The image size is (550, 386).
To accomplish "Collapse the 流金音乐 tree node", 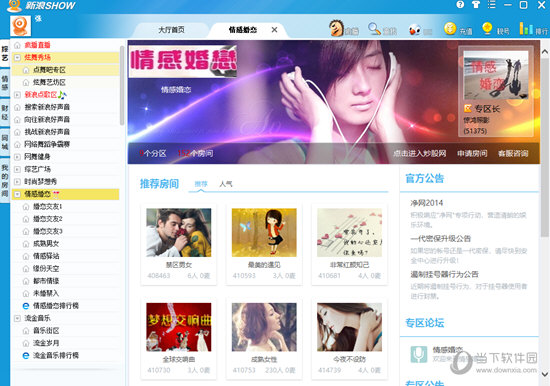I will click(x=17, y=318).
